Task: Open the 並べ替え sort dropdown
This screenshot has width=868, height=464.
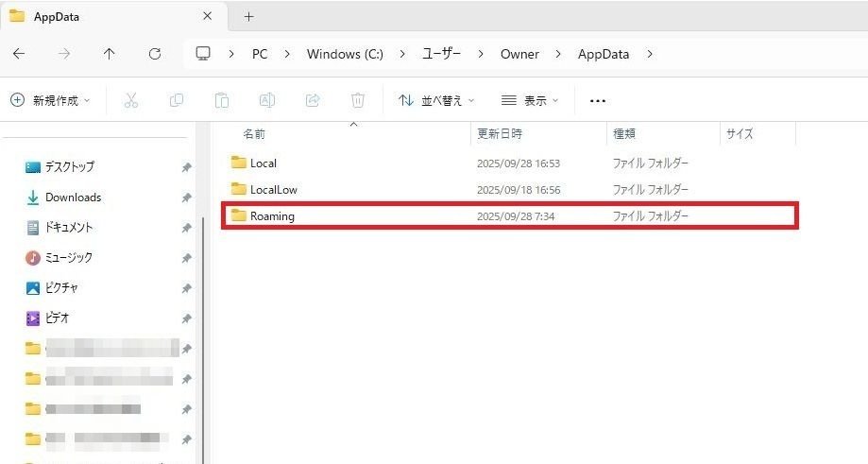Action: (436, 100)
